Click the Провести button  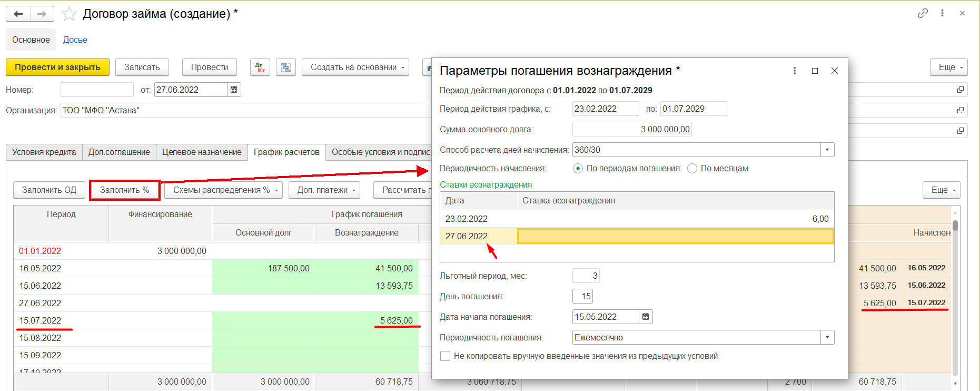tap(210, 67)
